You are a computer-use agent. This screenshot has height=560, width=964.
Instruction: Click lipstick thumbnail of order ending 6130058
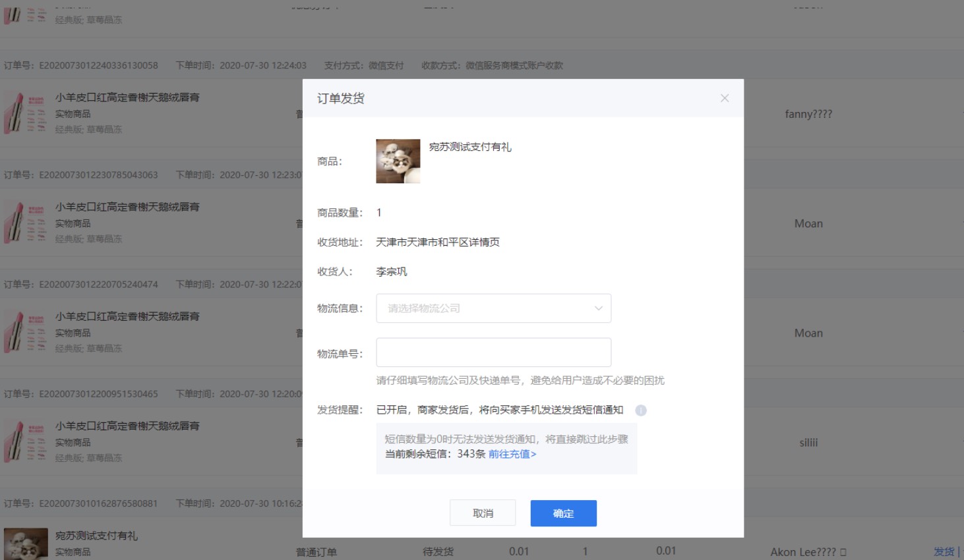coord(25,113)
